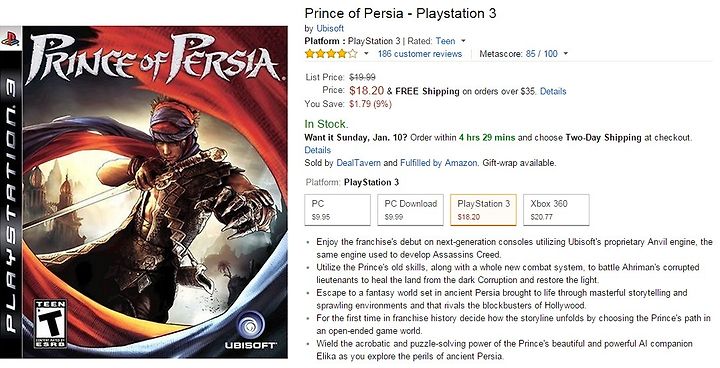Click the star rating icons
This screenshot has height=368, width=720.
[331, 54]
